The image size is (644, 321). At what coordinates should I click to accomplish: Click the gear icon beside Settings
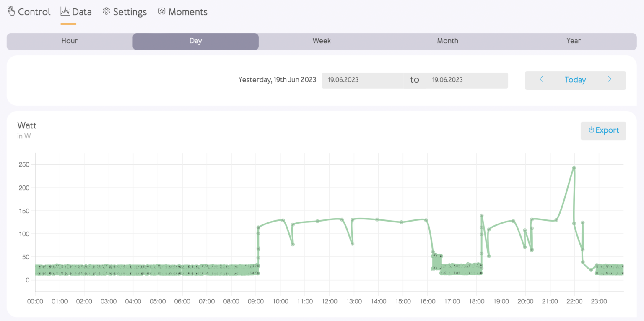point(106,11)
